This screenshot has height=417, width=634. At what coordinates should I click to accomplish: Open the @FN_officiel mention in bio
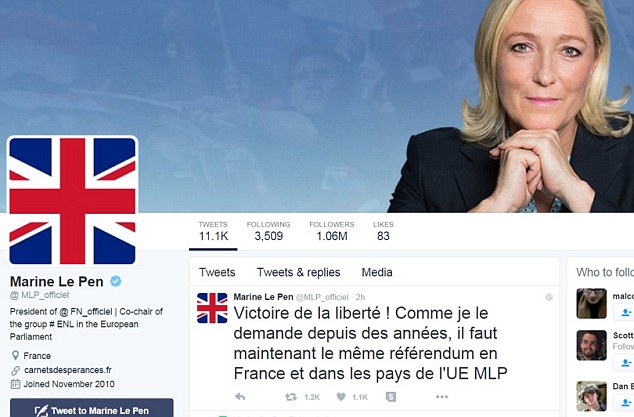pos(86,311)
